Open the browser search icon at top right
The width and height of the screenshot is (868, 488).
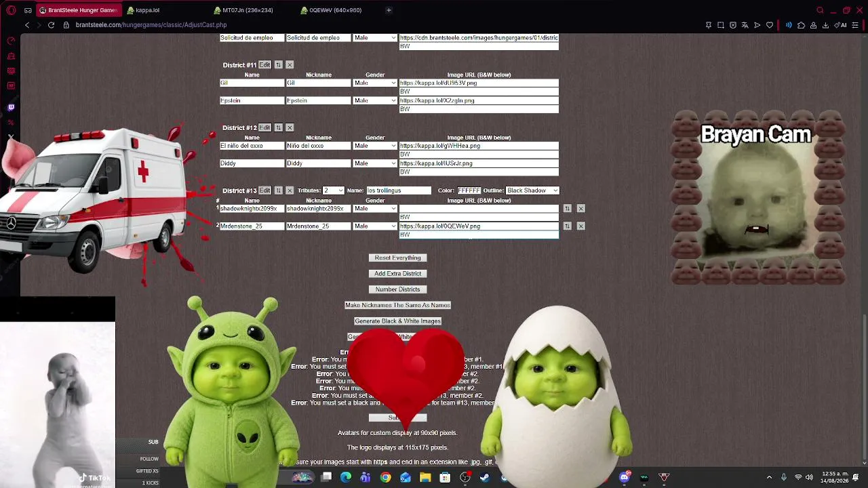click(x=820, y=10)
